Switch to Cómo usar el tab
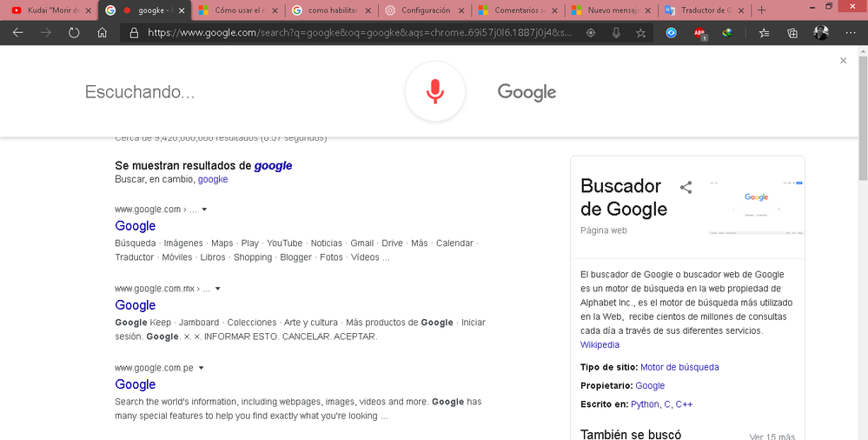868x440 pixels. 238,10
